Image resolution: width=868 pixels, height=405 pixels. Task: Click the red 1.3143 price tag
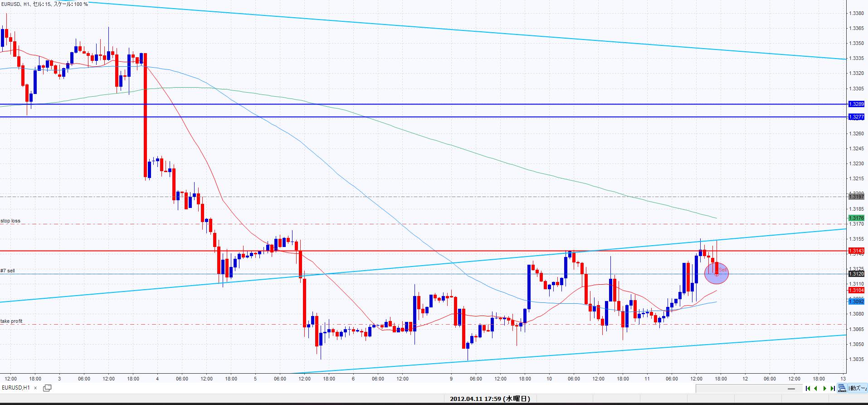click(856, 251)
